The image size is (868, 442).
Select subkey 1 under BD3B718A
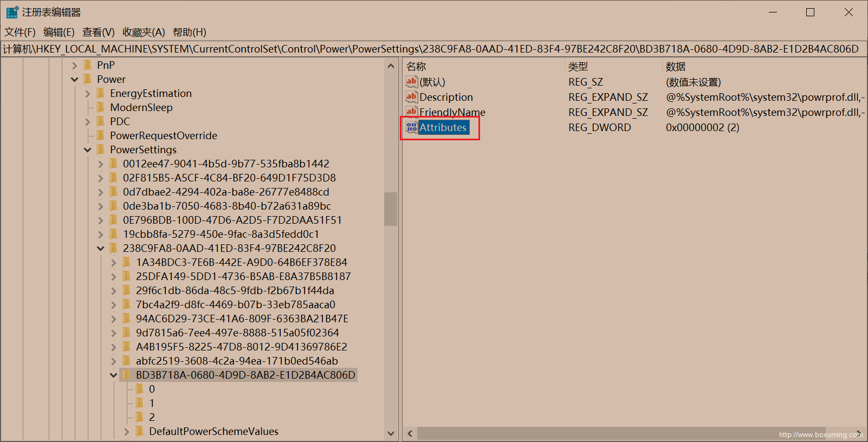[x=152, y=403]
